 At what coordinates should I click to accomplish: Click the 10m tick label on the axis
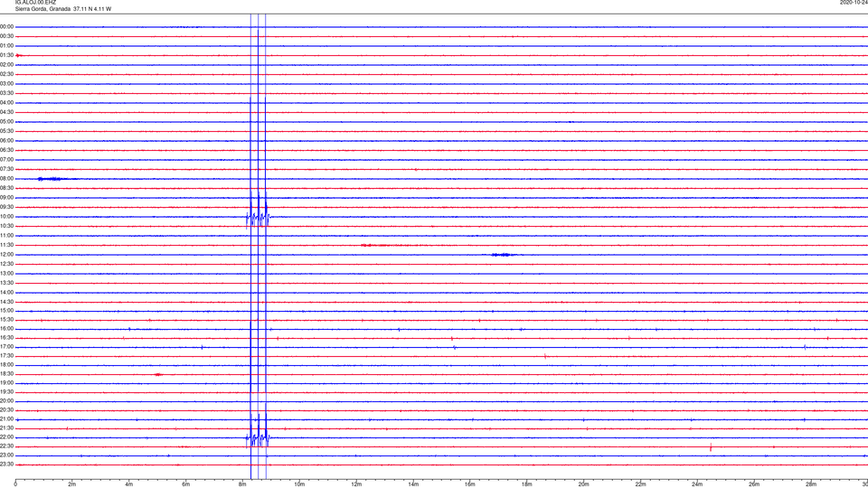point(299,484)
